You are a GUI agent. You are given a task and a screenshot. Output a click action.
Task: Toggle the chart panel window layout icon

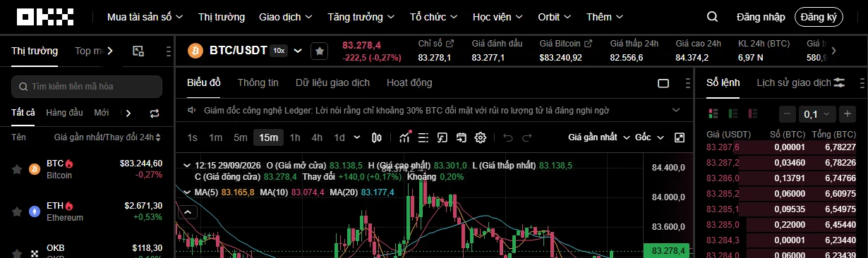pos(663,83)
